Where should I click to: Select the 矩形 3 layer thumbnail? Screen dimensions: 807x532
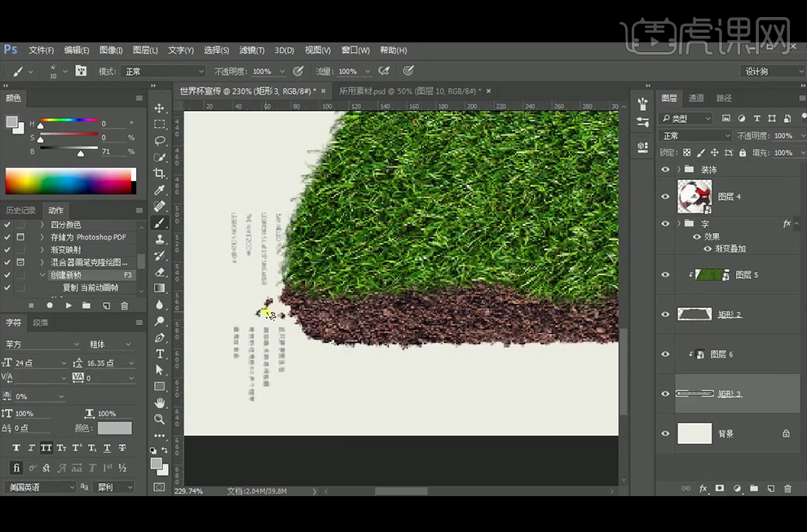pos(695,394)
